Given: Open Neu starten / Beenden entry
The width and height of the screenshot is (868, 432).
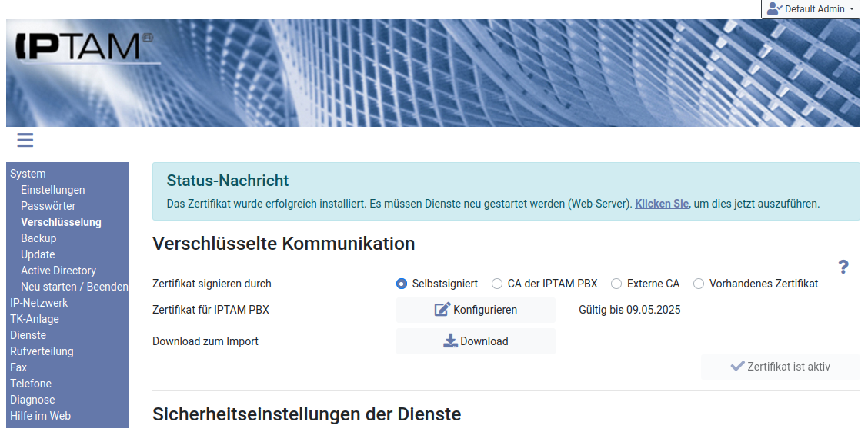Looking at the screenshot, I should pos(75,287).
